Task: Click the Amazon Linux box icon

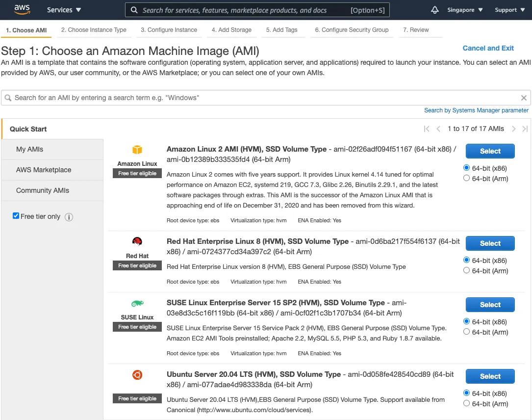Action: (x=137, y=150)
